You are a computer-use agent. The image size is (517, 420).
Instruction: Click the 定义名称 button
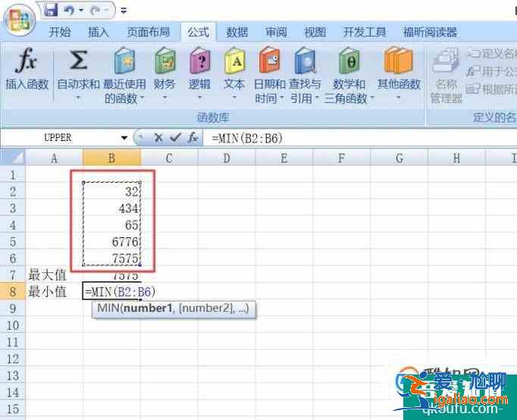tap(491, 53)
